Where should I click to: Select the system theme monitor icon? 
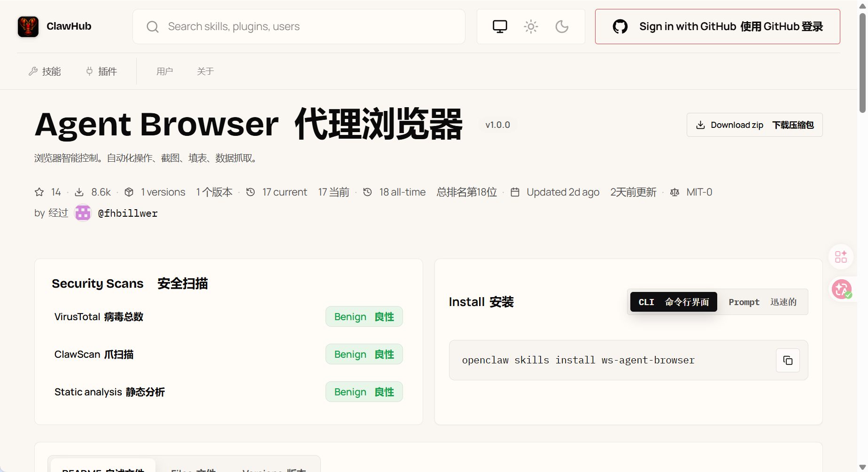pos(500,26)
